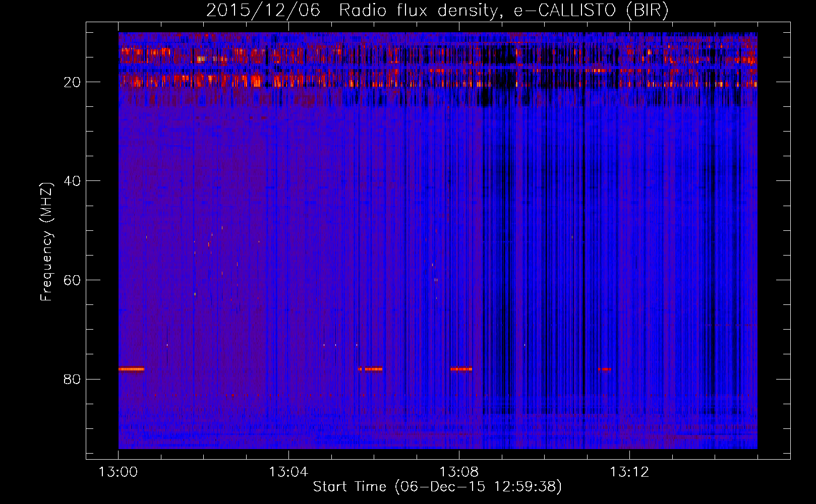Click the red burst segment just before 13:08

tap(461, 369)
